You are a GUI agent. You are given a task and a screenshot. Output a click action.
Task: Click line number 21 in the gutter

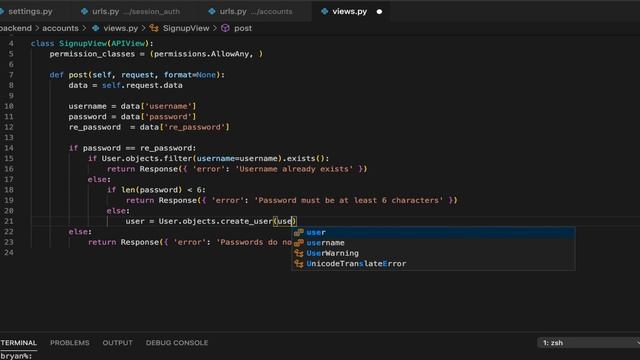pos(9,221)
